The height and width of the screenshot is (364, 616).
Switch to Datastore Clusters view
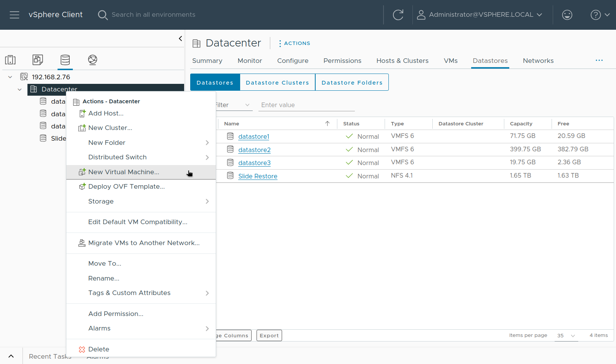(278, 82)
